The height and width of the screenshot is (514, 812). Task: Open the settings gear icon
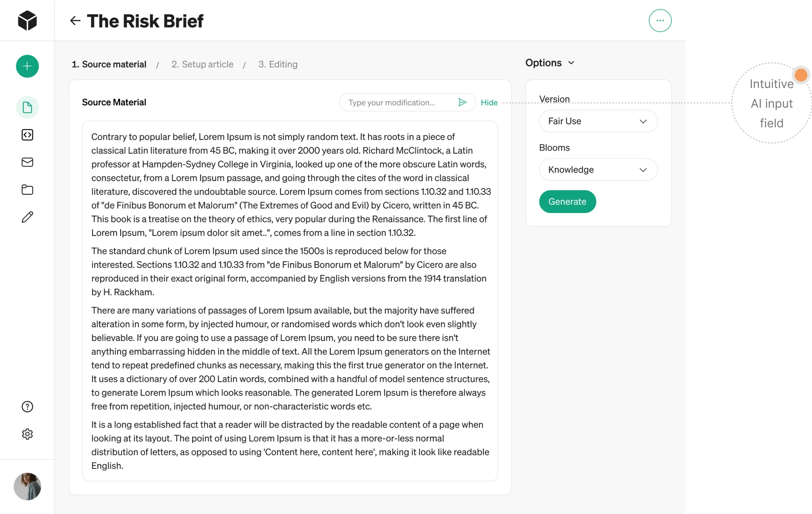click(27, 434)
